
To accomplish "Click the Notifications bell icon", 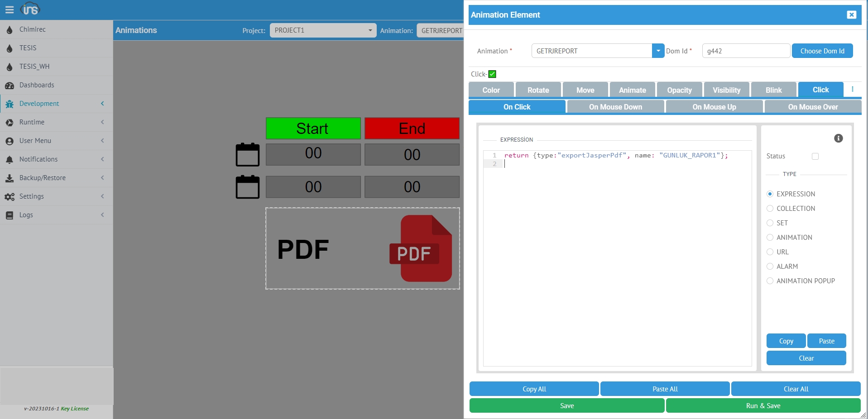I will click(x=10, y=159).
